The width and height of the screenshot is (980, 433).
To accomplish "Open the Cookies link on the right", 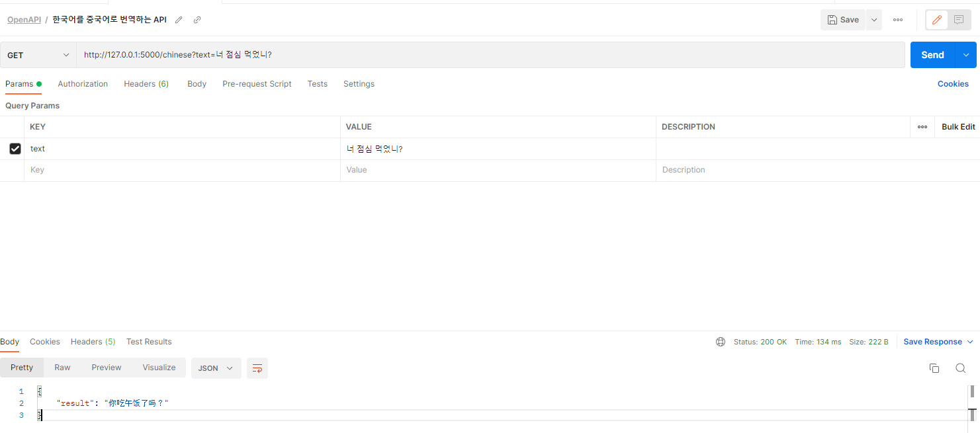I will (x=953, y=84).
